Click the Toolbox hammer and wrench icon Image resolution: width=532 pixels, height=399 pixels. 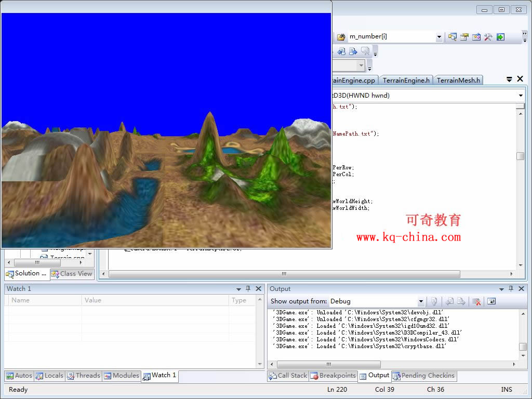coord(488,37)
